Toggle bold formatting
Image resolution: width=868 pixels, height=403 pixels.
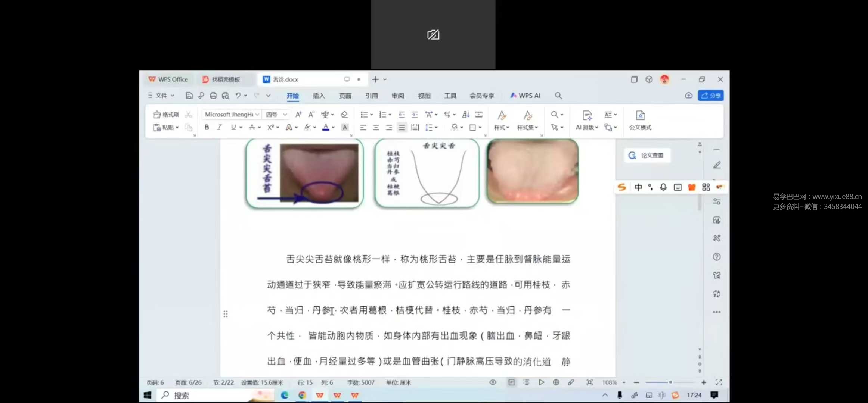coord(207,128)
